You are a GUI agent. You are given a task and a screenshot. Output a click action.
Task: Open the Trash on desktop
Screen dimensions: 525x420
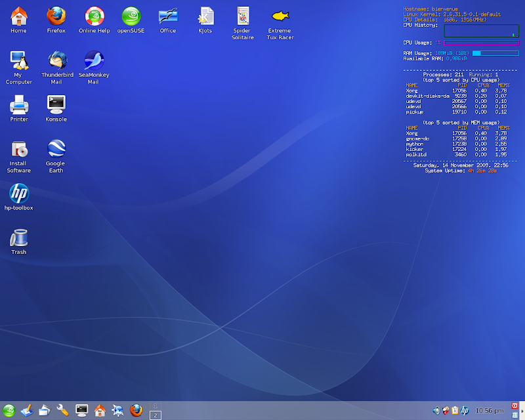click(18, 238)
